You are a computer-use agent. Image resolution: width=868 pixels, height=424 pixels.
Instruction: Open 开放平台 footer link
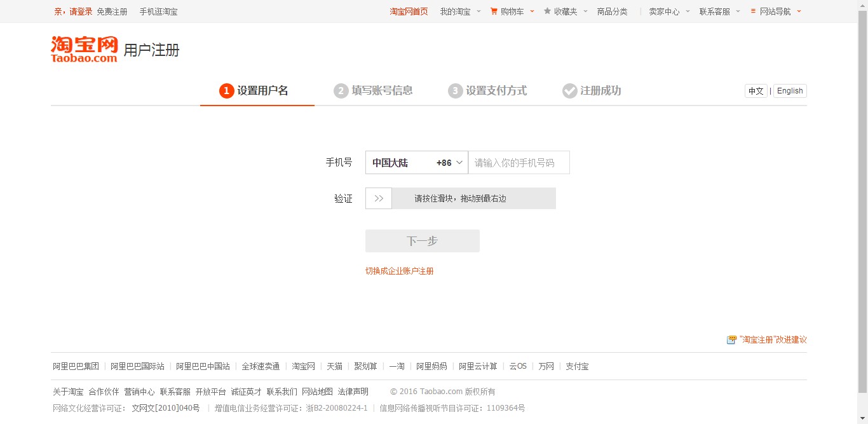211,392
